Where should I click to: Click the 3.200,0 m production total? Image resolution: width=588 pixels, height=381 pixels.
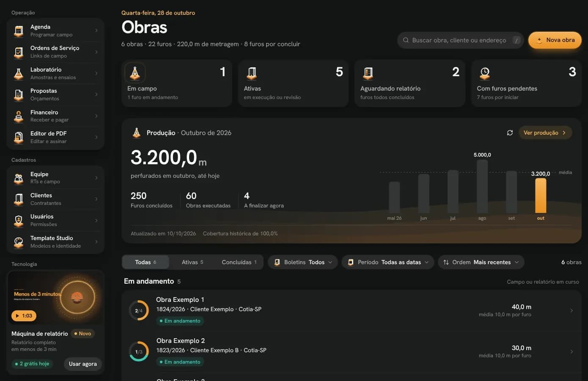click(x=168, y=158)
